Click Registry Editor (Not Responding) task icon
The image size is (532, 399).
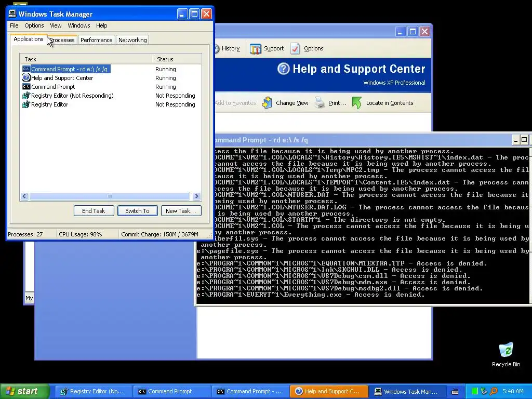[x=26, y=96]
